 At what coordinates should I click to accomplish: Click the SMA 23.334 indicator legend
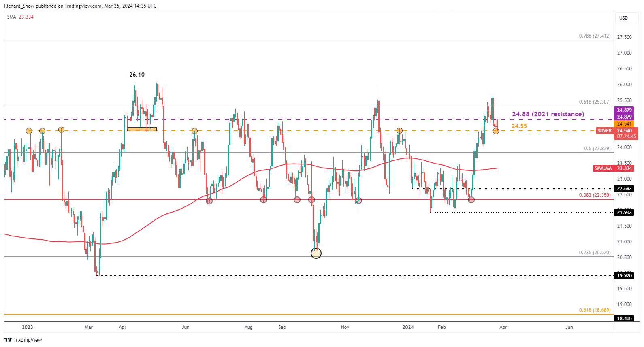(20, 17)
